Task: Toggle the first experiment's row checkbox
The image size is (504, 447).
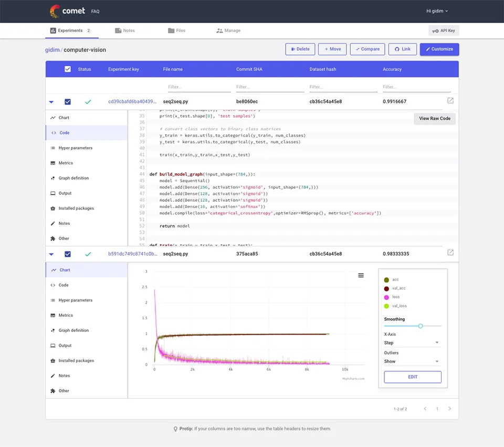Action: [x=67, y=101]
